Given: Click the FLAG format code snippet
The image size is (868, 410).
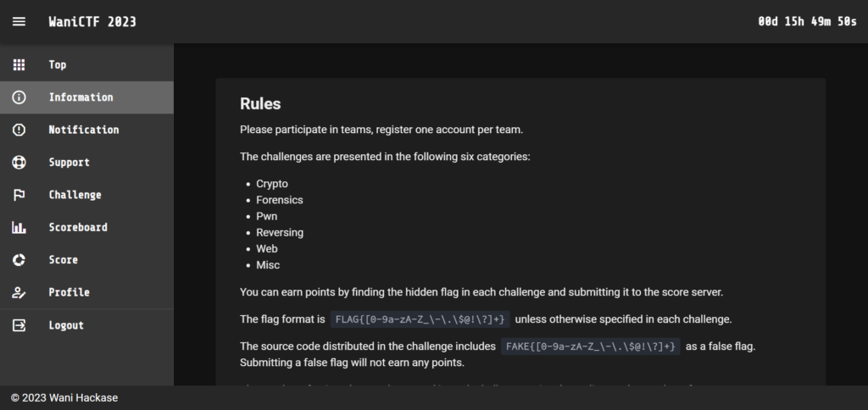Looking at the screenshot, I should pyautogui.click(x=420, y=319).
